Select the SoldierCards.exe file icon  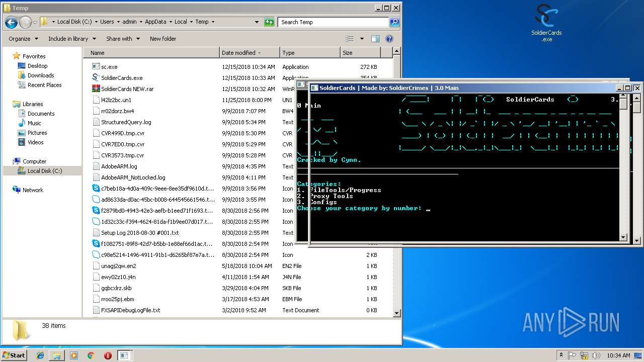pos(97,78)
